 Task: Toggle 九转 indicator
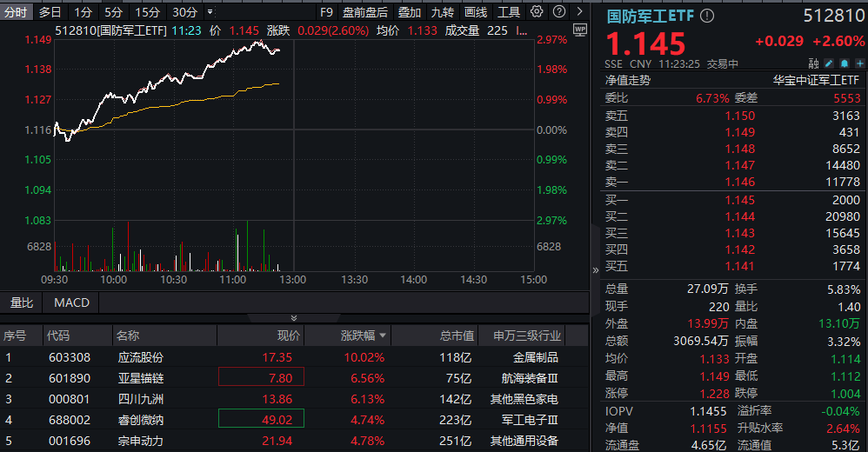[x=443, y=11]
